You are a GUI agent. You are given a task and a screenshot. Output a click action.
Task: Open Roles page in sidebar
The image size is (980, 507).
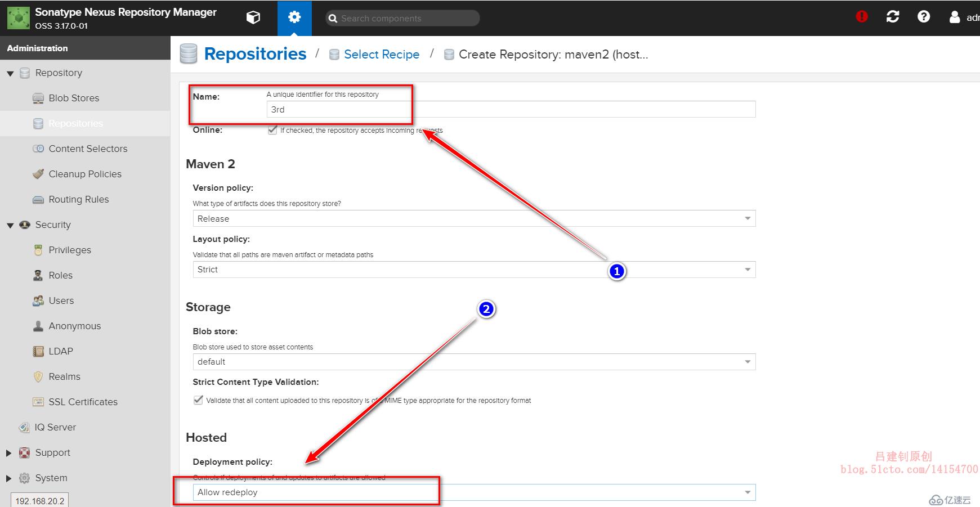(61, 275)
